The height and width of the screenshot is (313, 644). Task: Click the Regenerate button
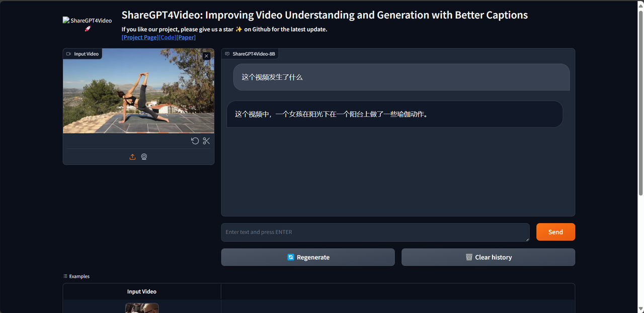coord(308,257)
